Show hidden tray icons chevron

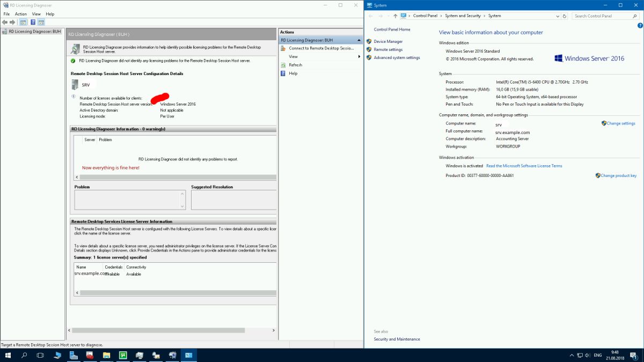(x=571, y=355)
